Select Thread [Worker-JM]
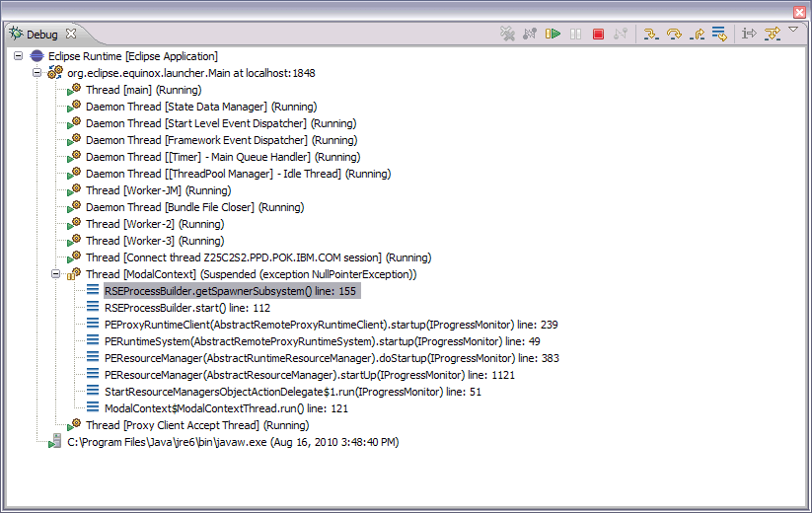The height and width of the screenshot is (513, 812). click(159, 190)
